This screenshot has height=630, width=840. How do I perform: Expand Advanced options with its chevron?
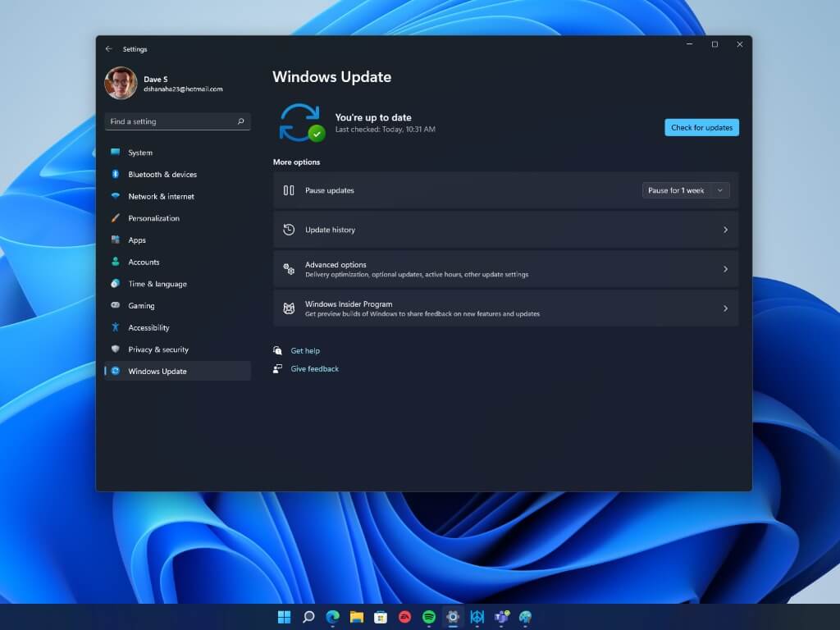[x=725, y=269]
